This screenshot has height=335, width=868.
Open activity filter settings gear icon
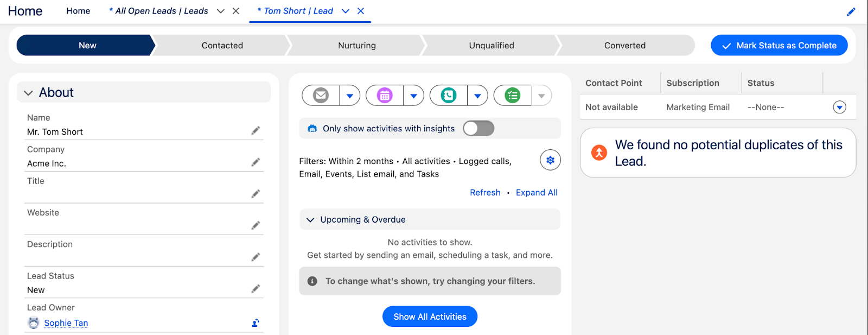[x=550, y=160]
